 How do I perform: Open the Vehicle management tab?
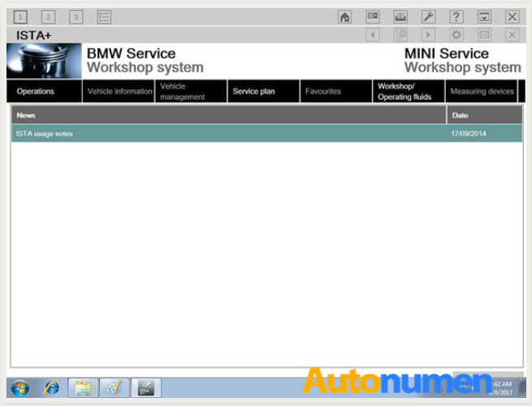coord(191,91)
